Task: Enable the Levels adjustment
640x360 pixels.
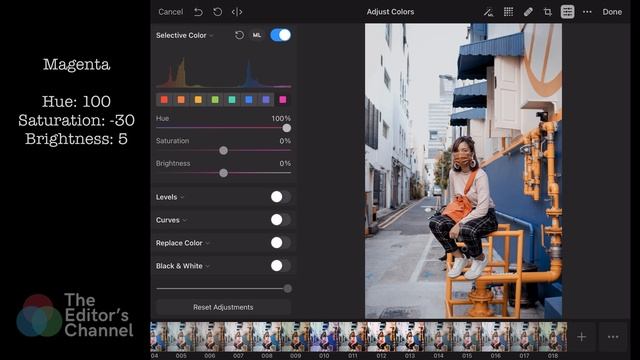Action: coord(280,197)
